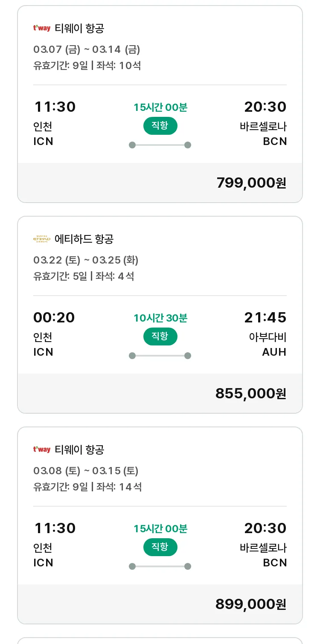The height and width of the screenshot is (644, 320).
Task: Open the 에티하드 항공 flight card title
Action: [x=84, y=239]
